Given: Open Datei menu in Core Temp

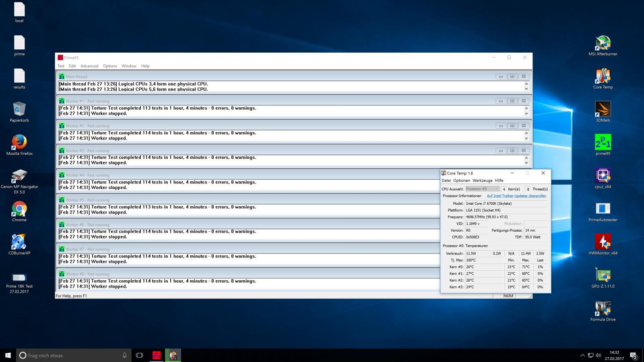Looking at the screenshot, I should point(446,181).
